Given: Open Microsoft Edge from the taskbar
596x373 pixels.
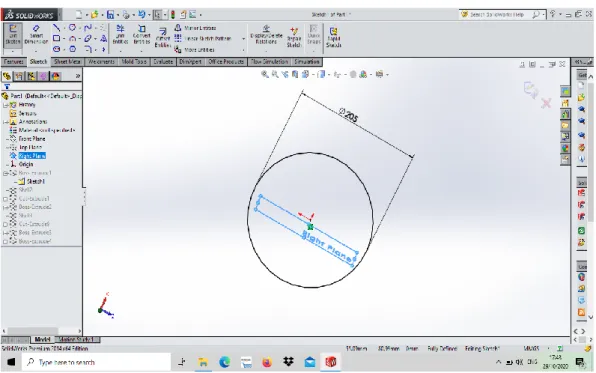Looking at the screenshot, I should click(x=225, y=362).
